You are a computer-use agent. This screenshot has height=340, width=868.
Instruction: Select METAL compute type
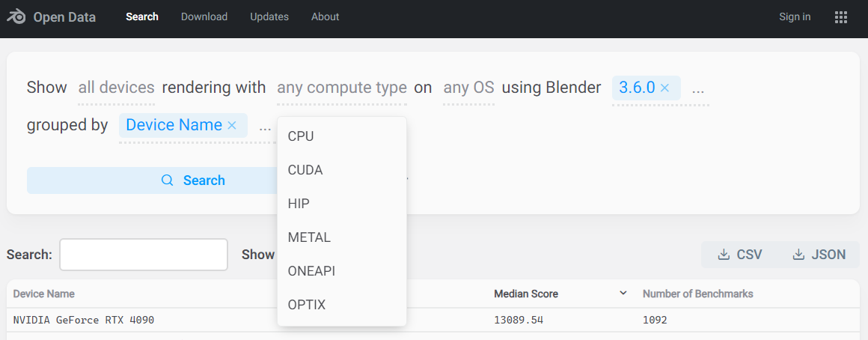[x=341, y=237]
